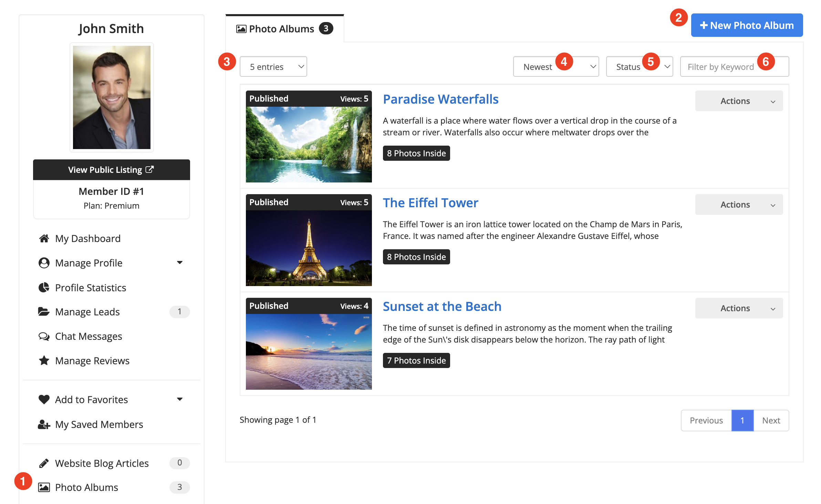Screen dimensions: 821x504
Task: Open The Eiffel Tower album link
Action: click(x=430, y=203)
